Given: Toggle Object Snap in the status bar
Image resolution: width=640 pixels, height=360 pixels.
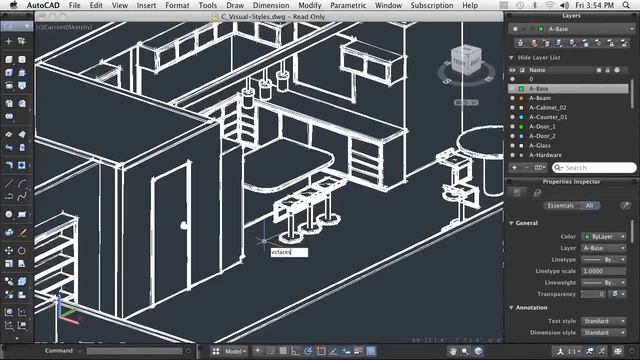Looking at the screenshot, I should (x=321, y=351).
